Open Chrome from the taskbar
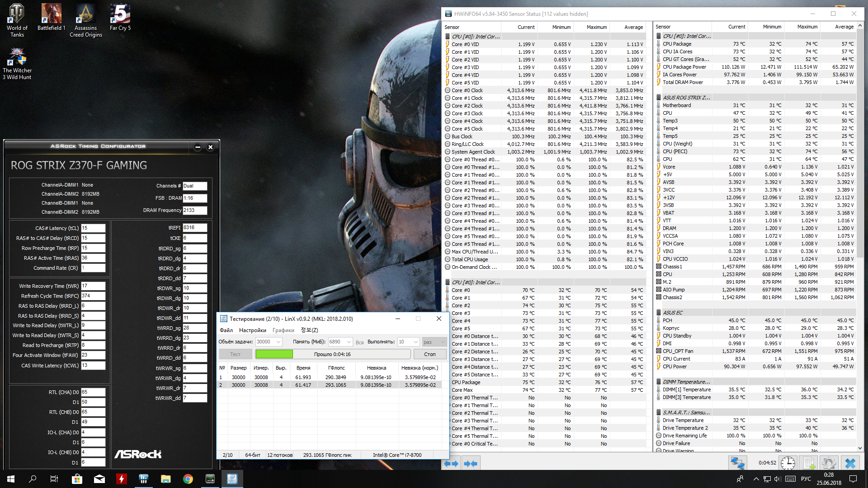 [x=188, y=479]
